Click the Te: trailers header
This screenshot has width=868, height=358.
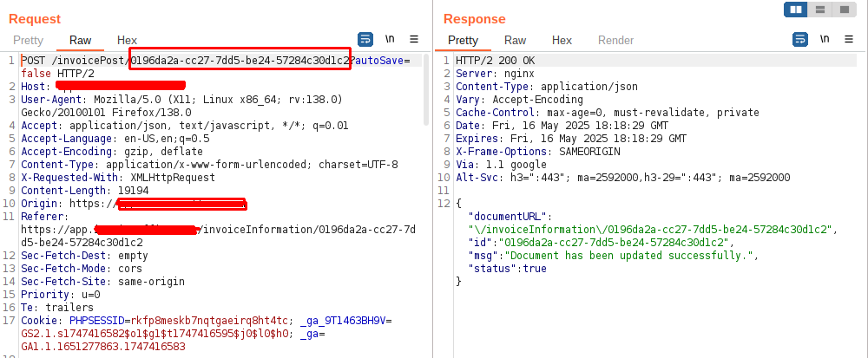pos(57,308)
